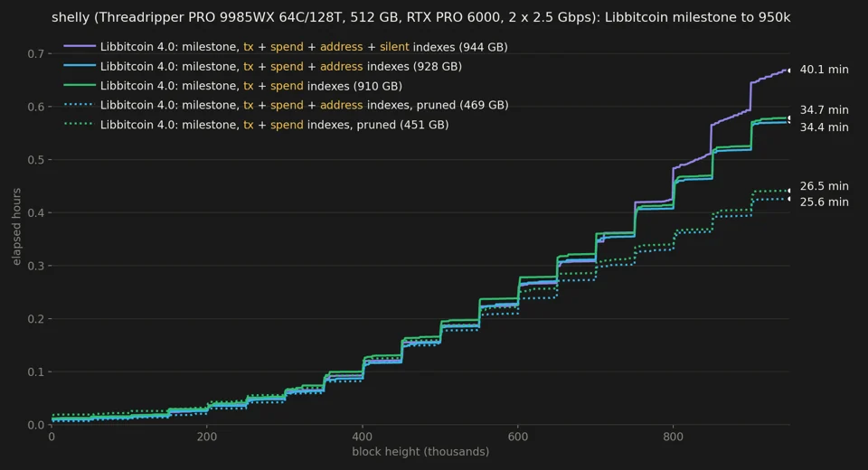Click the 26.5 min endpoint label
868x470 pixels.
point(824,186)
